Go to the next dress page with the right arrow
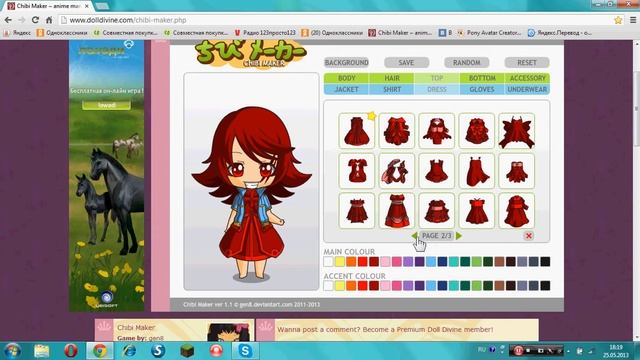 tap(459, 236)
